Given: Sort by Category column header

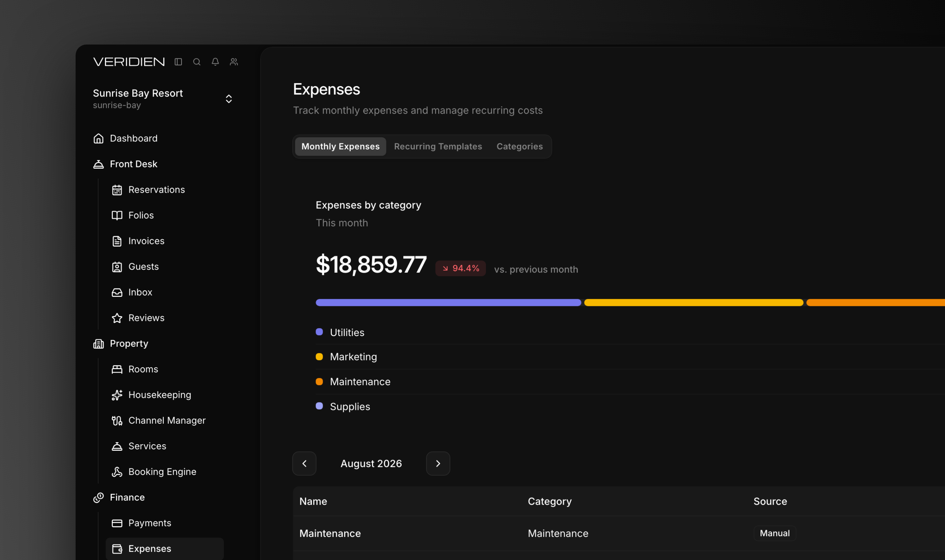Looking at the screenshot, I should point(549,502).
